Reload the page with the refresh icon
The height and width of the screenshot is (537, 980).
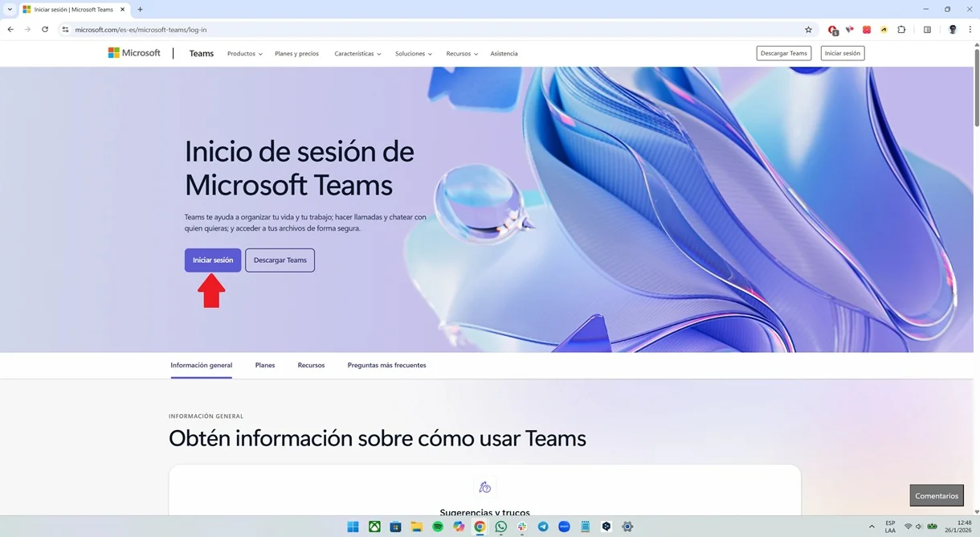click(x=45, y=30)
